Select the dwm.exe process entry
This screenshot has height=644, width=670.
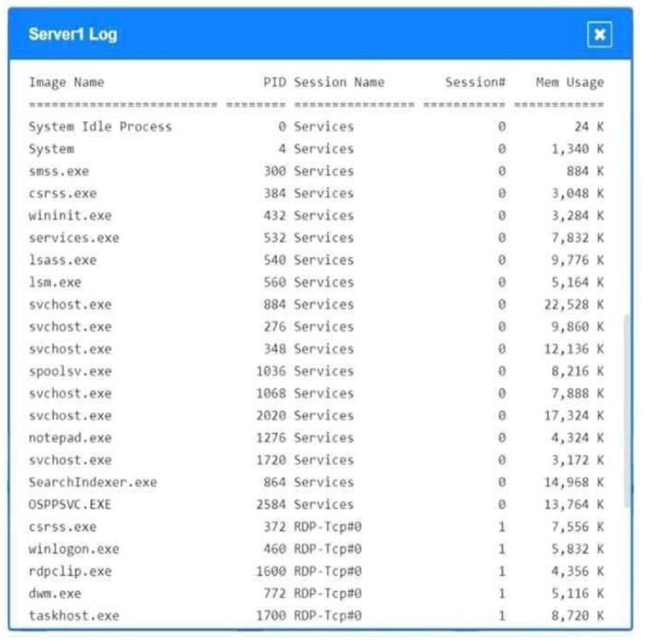(55, 593)
